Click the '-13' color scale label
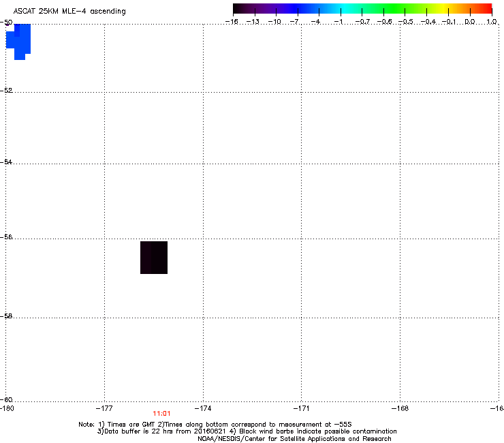504x443 pixels. pos(253,22)
